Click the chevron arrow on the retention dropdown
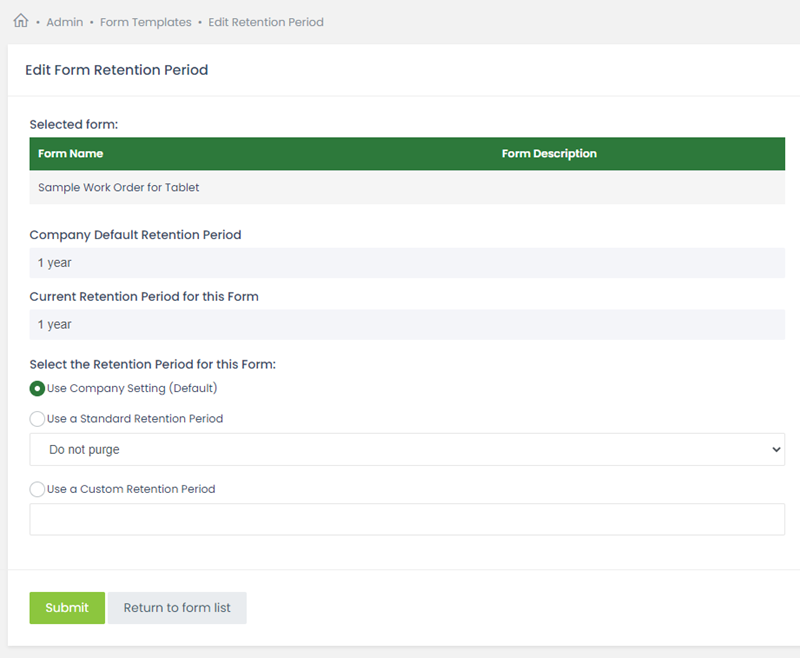The width and height of the screenshot is (800, 658). (776, 449)
